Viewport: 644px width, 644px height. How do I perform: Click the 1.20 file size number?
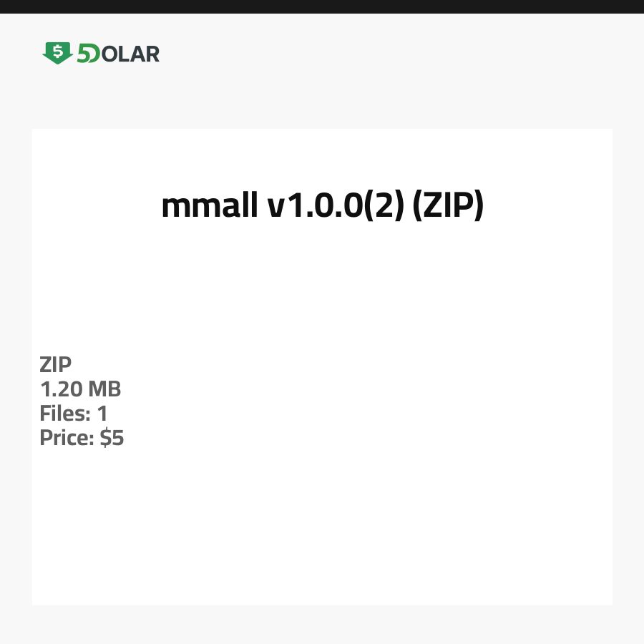(x=61, y=389)
